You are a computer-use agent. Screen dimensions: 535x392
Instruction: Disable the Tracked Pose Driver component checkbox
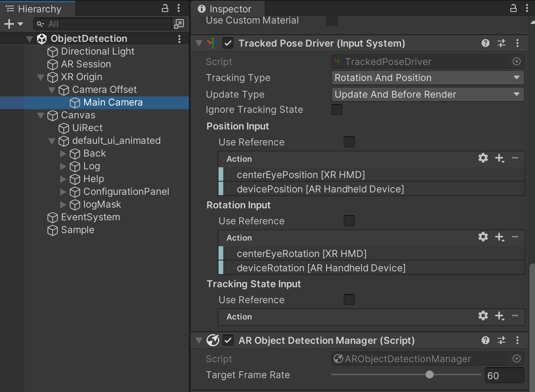coord(228,43)
